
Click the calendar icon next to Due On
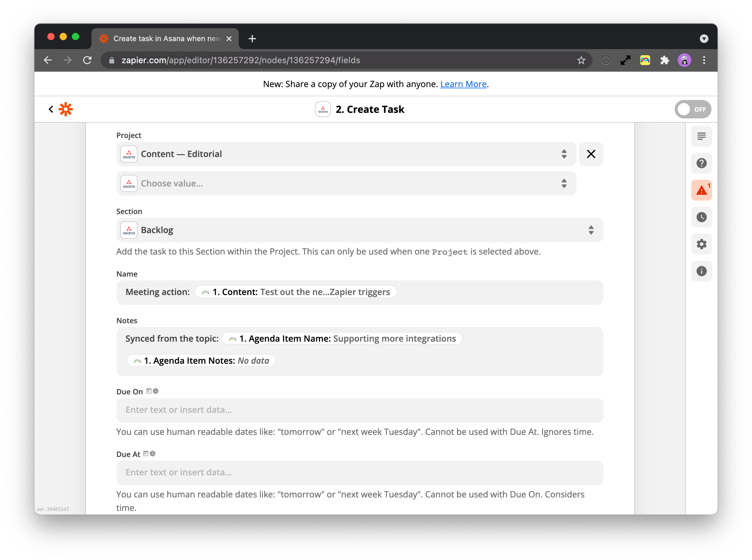click(149, 391)
